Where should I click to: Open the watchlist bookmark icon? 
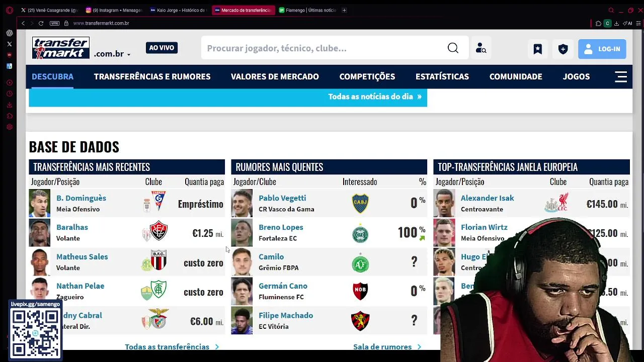coord(538,49)
